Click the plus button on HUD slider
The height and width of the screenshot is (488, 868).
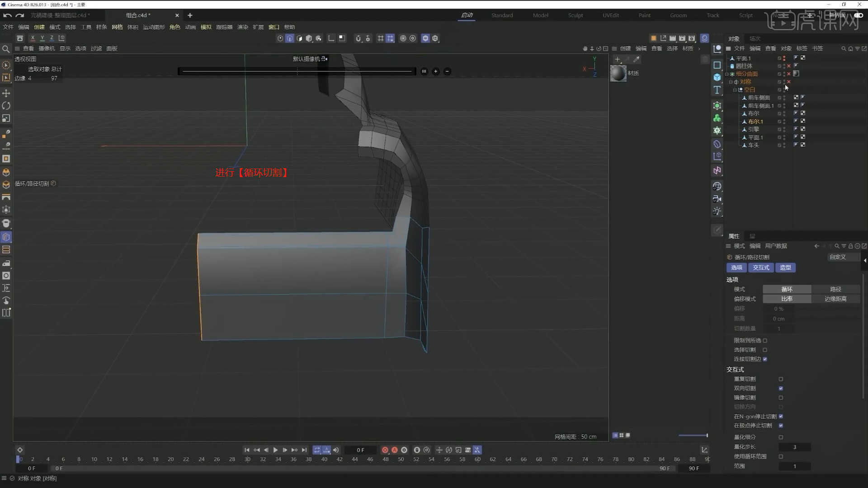click(x=436, y=71)
